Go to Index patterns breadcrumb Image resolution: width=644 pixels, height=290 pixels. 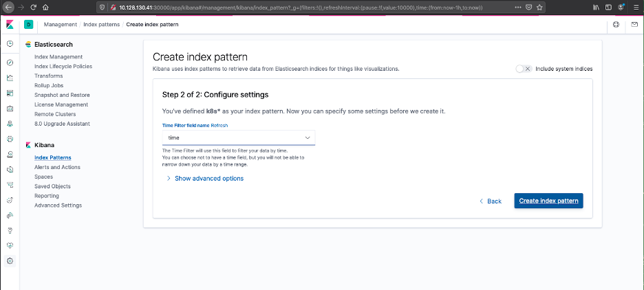coord(101,25)
